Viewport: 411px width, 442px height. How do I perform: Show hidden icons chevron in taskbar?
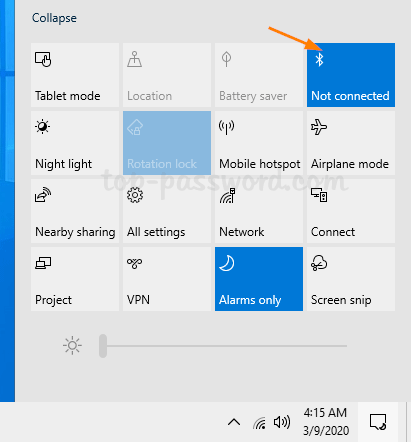pyautogui.click(x=234, y=422)
